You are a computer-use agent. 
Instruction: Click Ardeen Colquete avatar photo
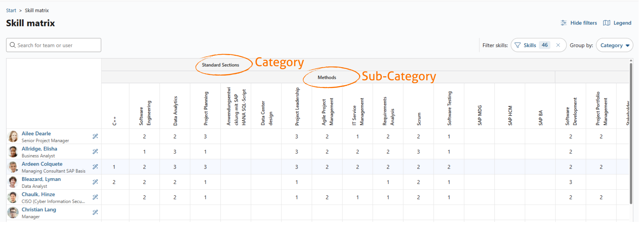(x=13, y=167)
